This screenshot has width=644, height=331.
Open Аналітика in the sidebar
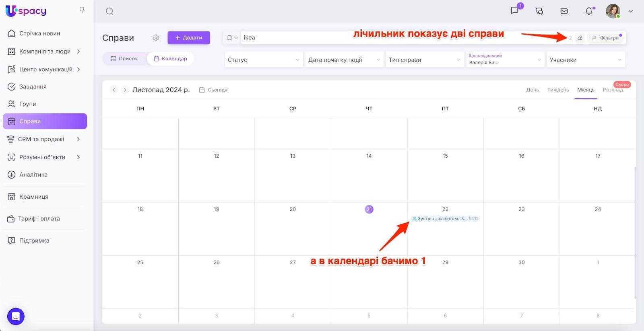click(33, 175)
